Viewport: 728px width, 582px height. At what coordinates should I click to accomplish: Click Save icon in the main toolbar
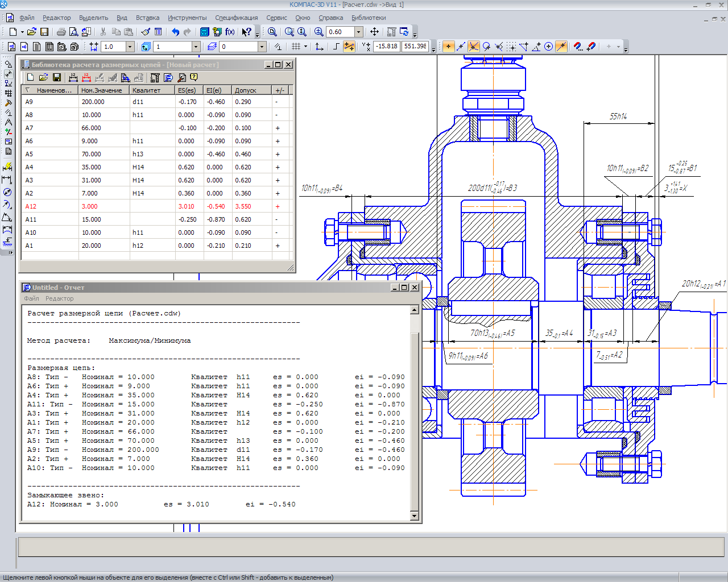(44, 32)
